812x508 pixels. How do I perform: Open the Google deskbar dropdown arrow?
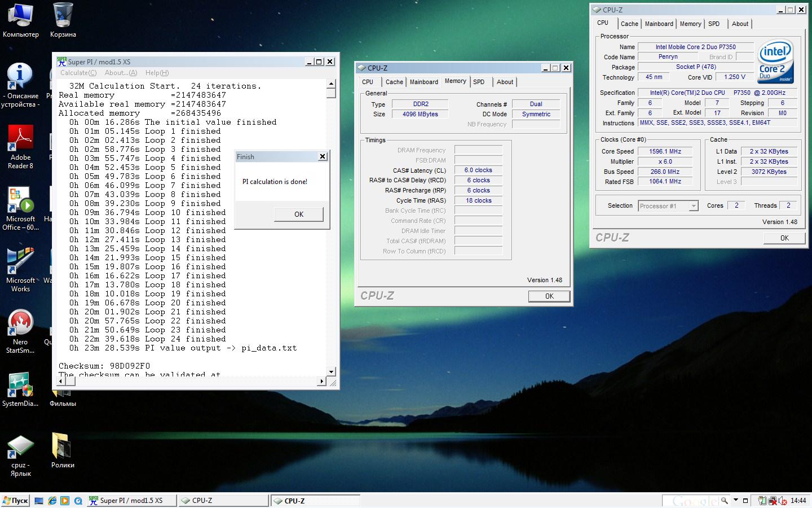[735, 501]
